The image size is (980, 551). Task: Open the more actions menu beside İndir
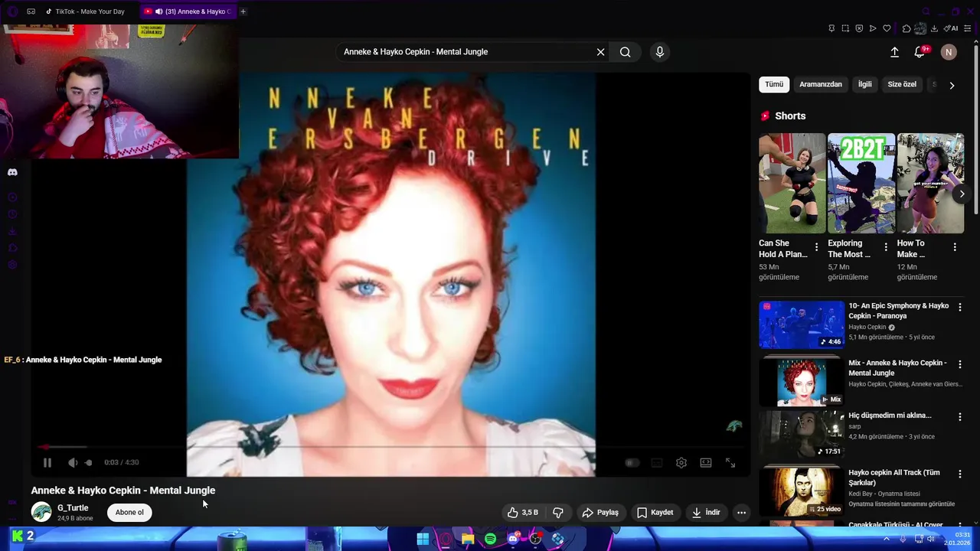(x=741, y=513)
